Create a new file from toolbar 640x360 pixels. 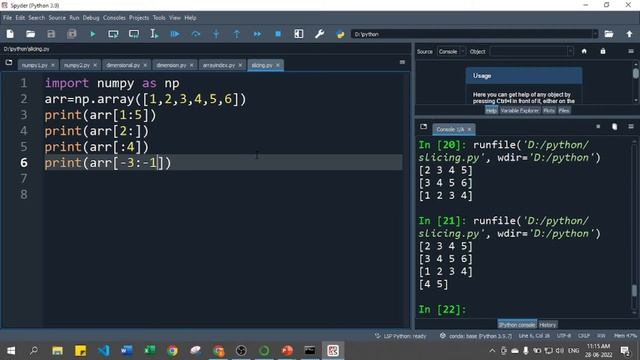click(x=10, y=34)
